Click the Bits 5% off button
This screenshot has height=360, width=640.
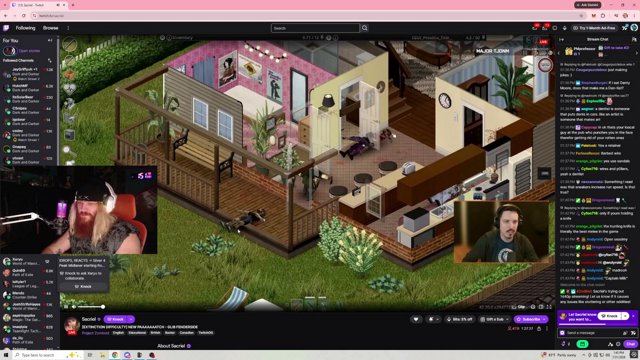[x=460, y=319]
